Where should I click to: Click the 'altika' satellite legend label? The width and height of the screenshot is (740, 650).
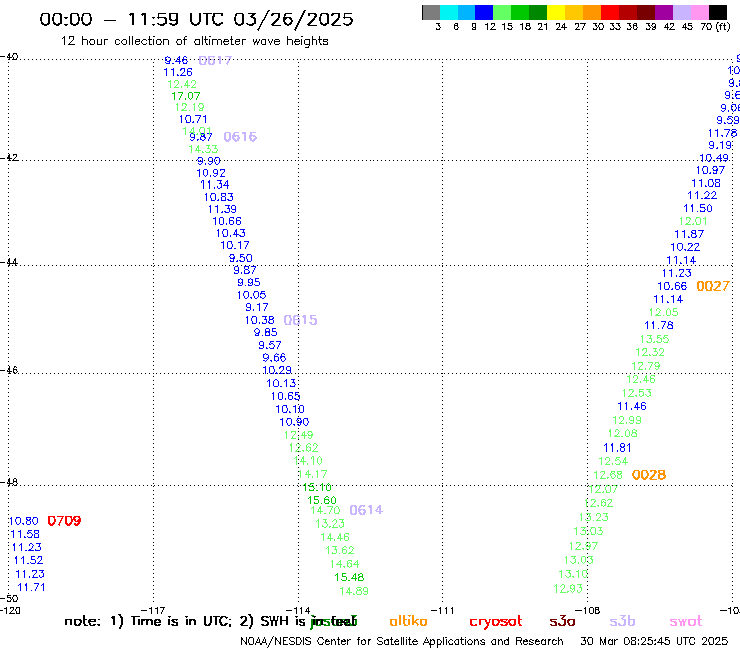click(x=408, y=621)
